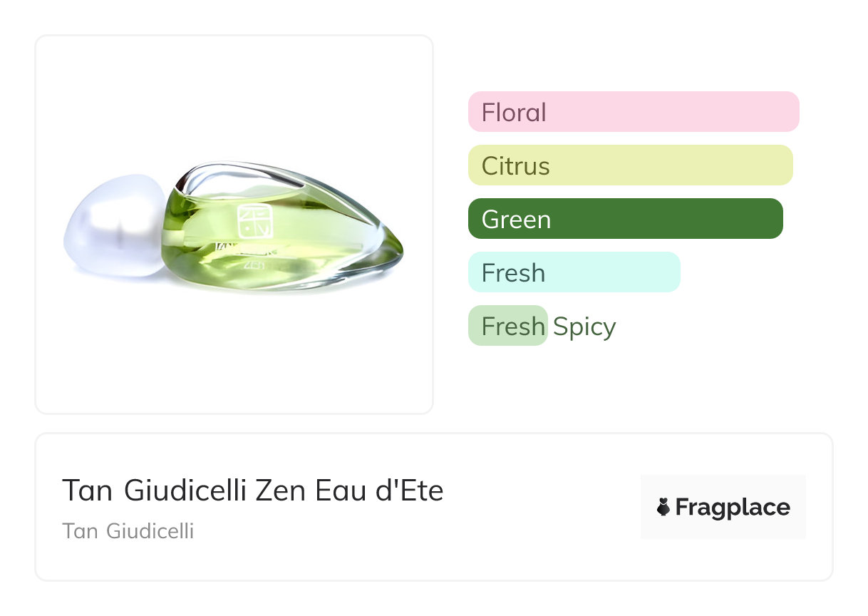This screenshot has width=868, height=616.
Task: Open the gray Tan Giudicelli brand subtitle
Action: click(128, 531)
